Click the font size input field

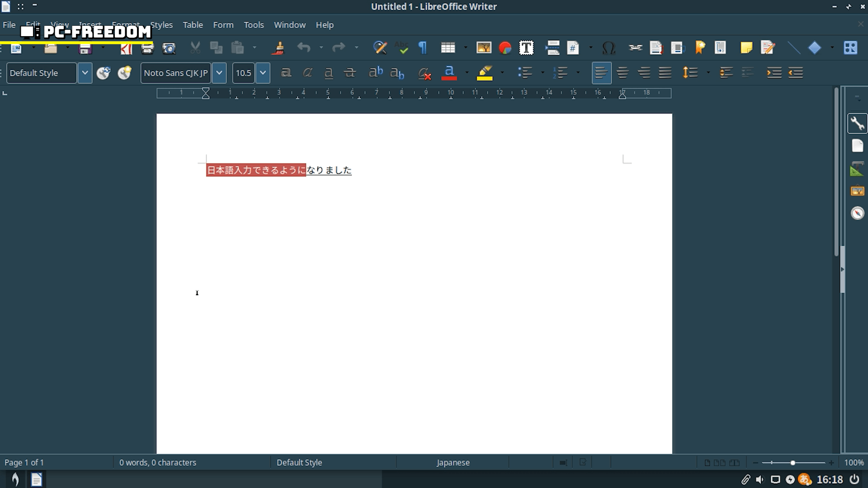click(244, 73)
